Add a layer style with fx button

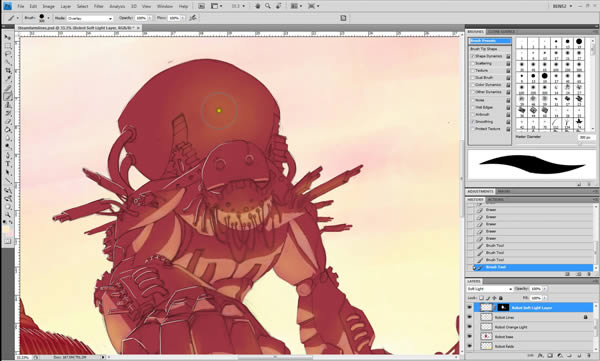click(541, 356)
